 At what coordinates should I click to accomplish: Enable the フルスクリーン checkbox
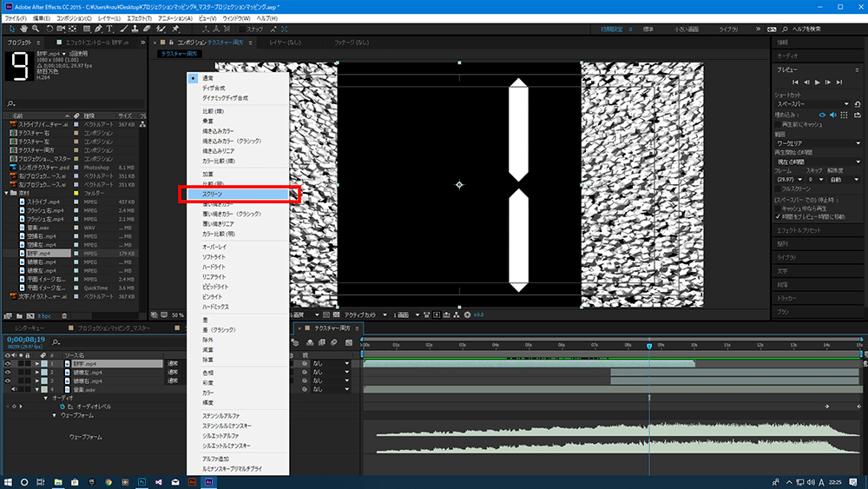(x=778, y=188)
